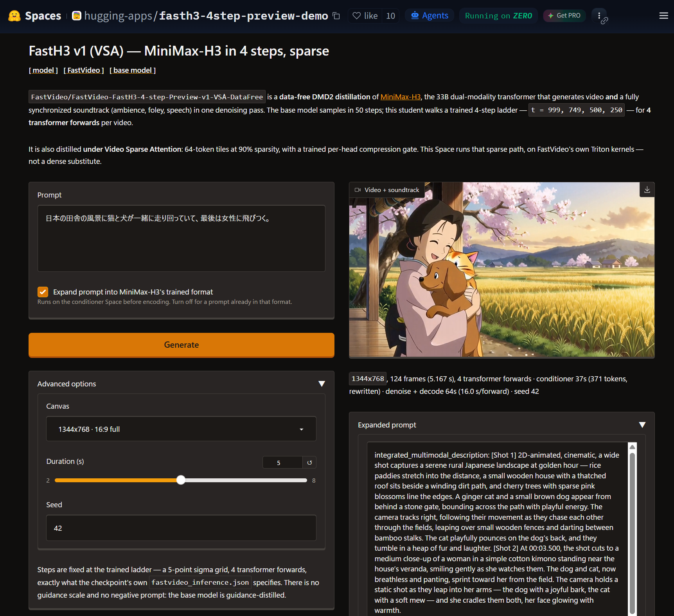Click the Seed input field
Viewport: 674px width, 616px height.
click(181, 528)
